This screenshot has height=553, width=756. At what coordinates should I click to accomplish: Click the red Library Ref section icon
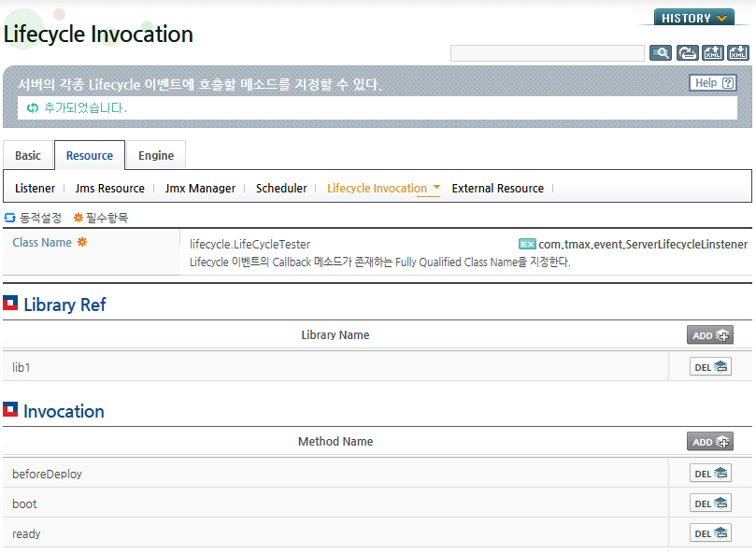coord(10,304)
